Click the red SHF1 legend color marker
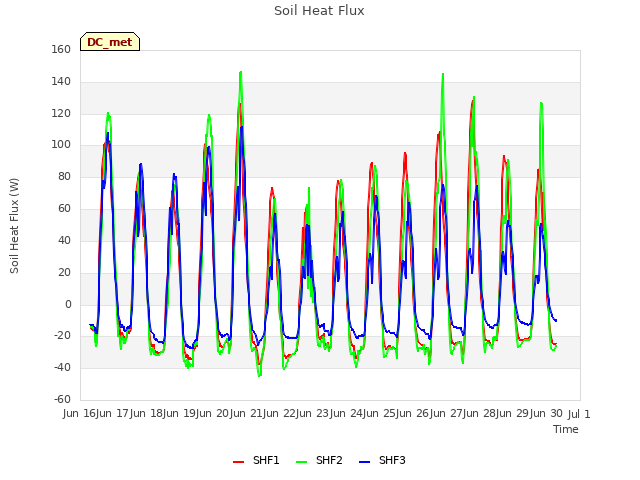The height and width of the screenshot is (480, 640). click(238, 462)
